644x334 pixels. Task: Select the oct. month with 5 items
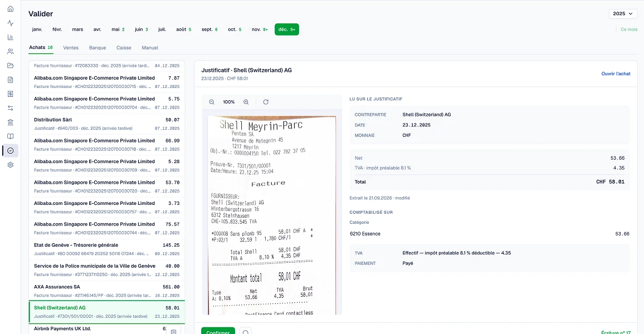tap(235, 30)
